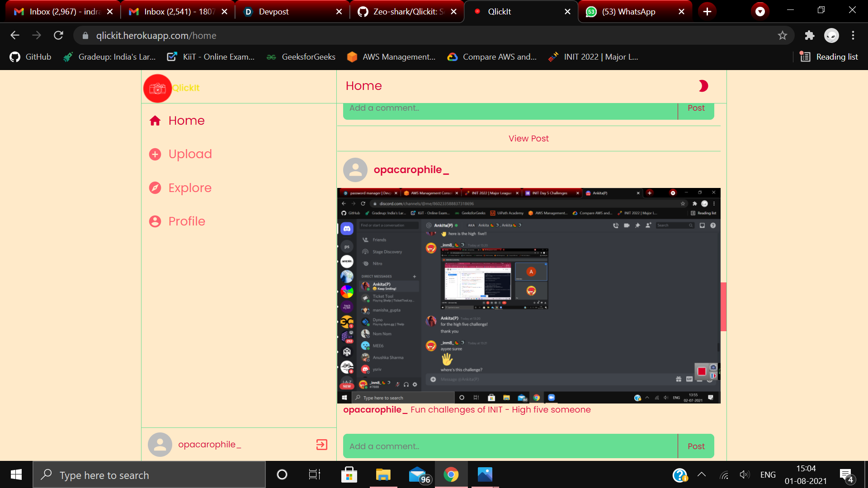Click the posted Discord screenshot image
This screenshot has width=868, height=488.
click(528, 296)
